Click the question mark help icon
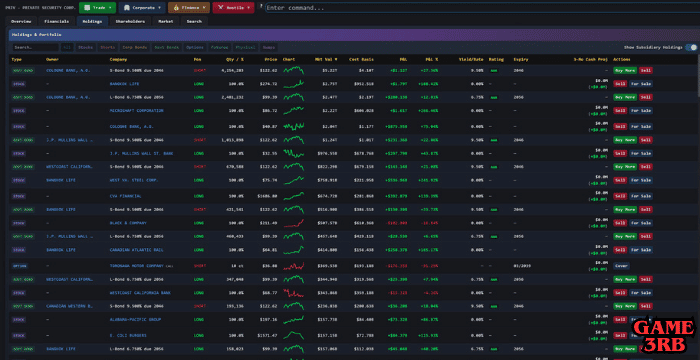This screenshot has width=700, height=360. 261,6
